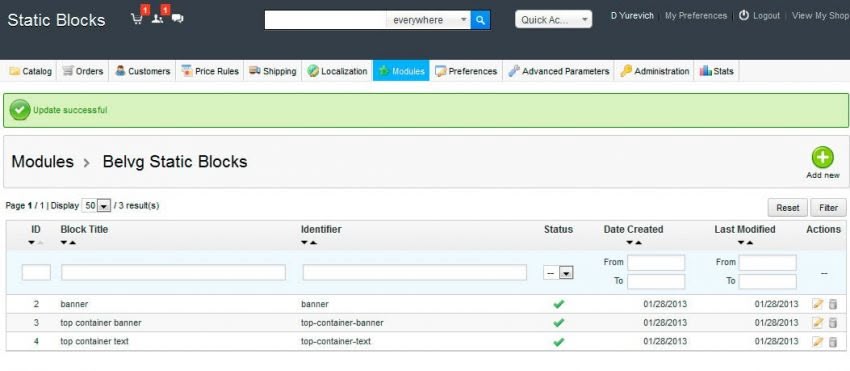
Task: Focus the Date Created From field
Action: pyautogui.click(x=656, y=263)
